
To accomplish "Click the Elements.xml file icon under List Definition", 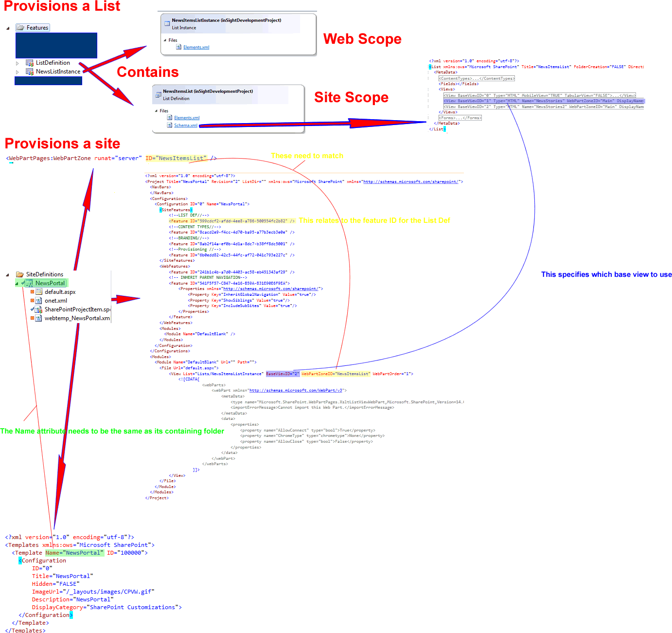I will pos(170,118).
